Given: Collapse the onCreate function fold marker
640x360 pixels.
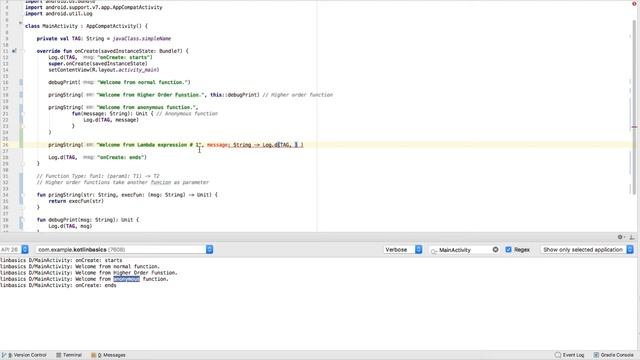Looking at the screenshot, I should click(23, 51).
